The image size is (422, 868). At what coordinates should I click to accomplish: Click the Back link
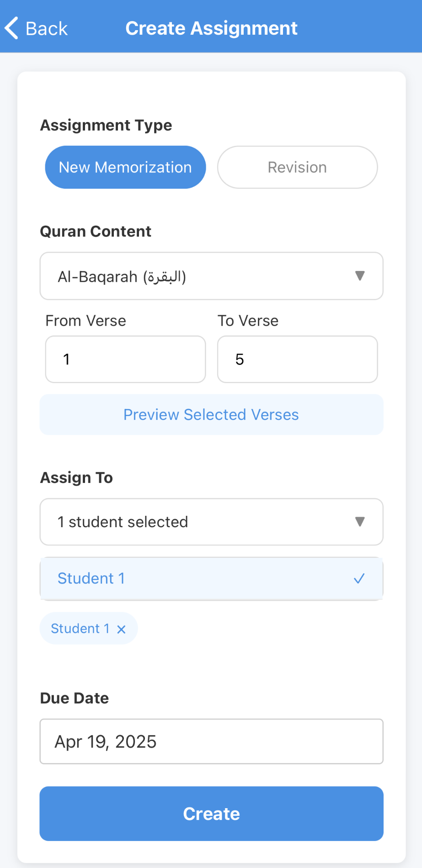click(x=46, y=28)
